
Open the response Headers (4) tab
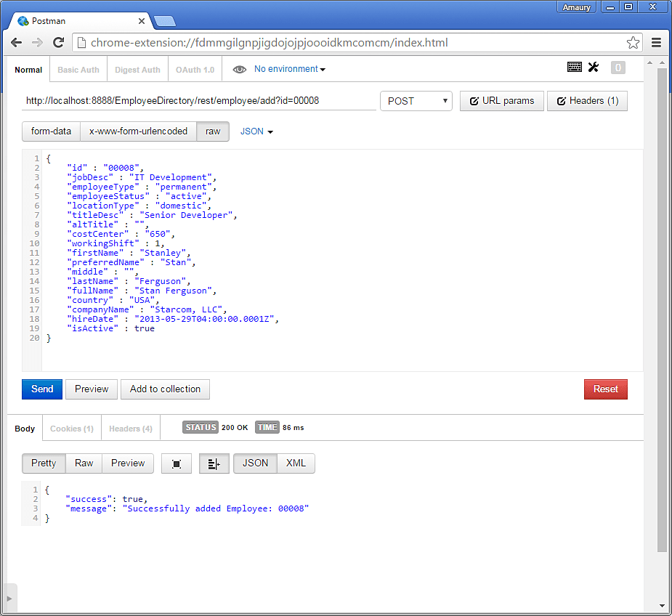pos(131,429)
